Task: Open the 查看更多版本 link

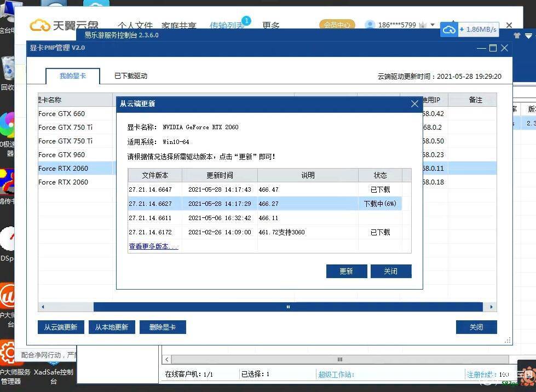Action: (153, 246)
